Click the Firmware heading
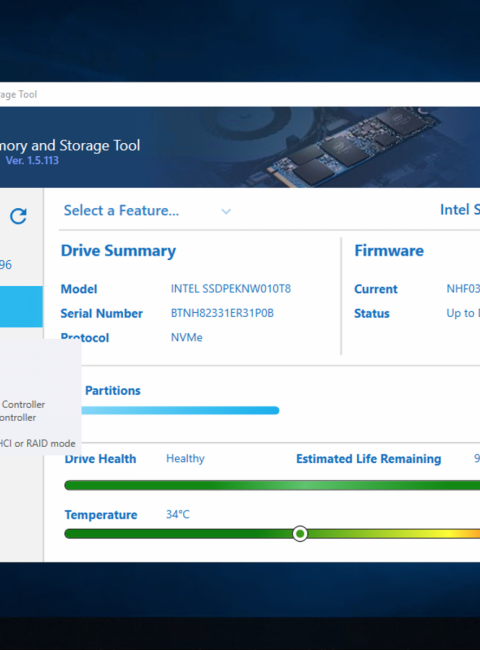Screen dimensions: 480x650 point(389,251)
